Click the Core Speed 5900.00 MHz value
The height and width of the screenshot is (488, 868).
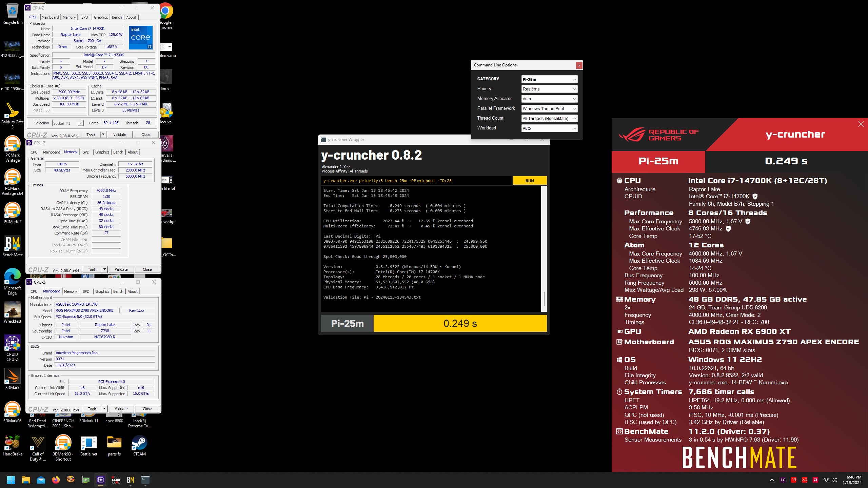(x=69, y=92)
